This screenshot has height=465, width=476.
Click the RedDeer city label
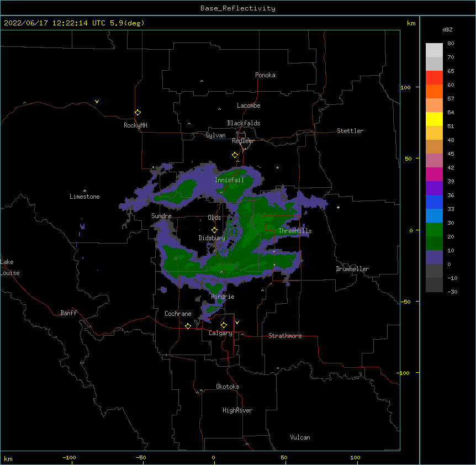point(243,141)
